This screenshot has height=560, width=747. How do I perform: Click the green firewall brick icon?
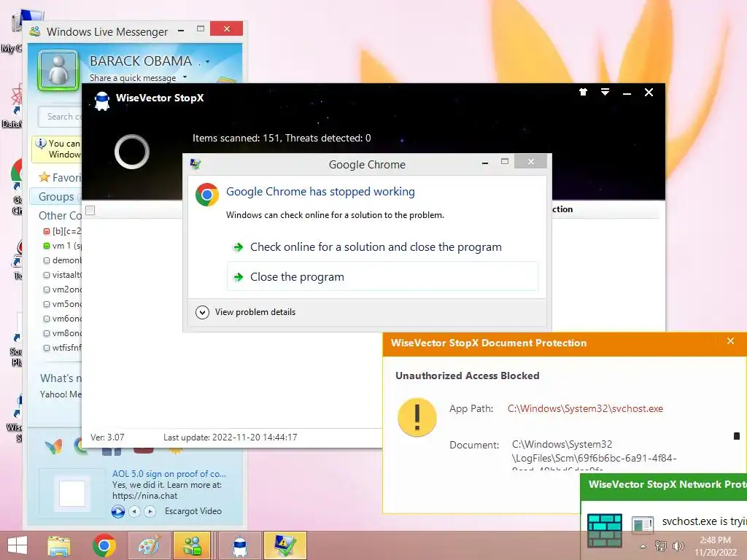(x=604, y=530)
